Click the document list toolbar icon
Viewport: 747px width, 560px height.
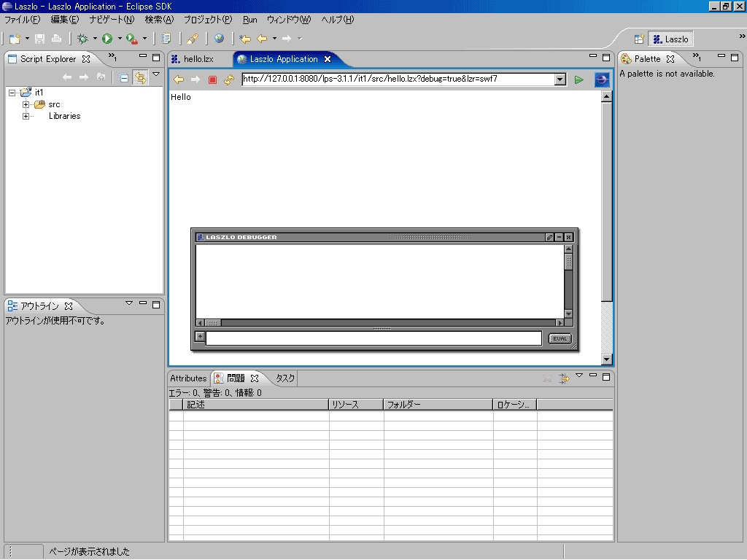[x=166, y=39]
